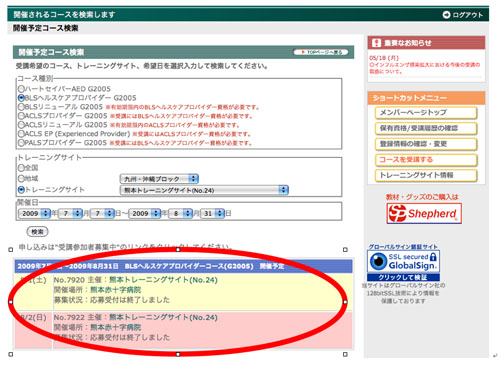Click 開催予定コース検索 page heading
This screenshot has width=500, height=368.
[x=45, y=28]
